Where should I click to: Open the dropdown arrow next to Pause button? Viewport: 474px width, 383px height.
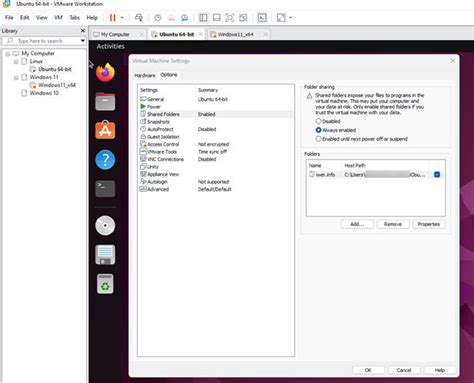(x=122, y=18)
